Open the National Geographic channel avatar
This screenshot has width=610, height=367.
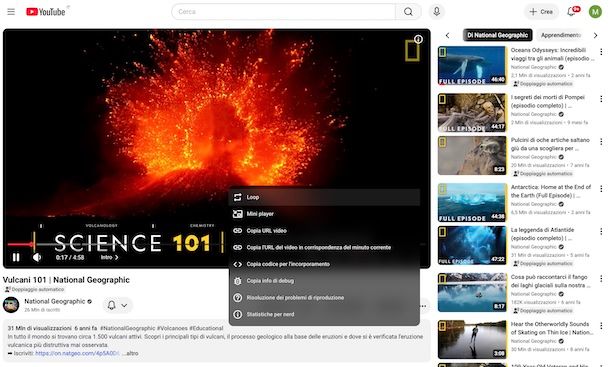coord(11,305)
